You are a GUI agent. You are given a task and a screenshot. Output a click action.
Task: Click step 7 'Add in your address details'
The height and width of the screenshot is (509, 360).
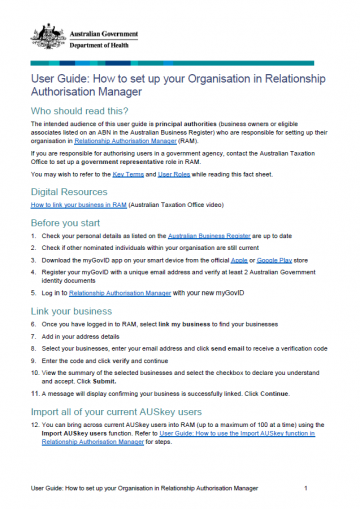point(80,336)
